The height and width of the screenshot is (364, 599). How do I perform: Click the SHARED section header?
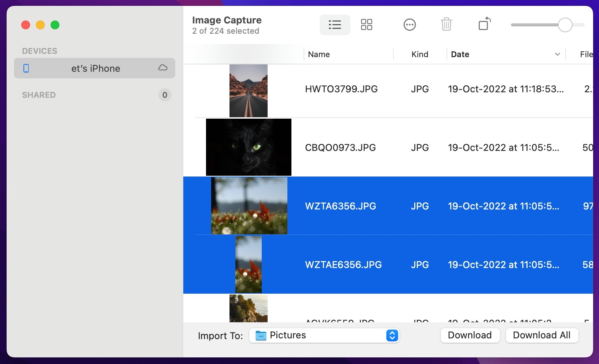click(x=39, y=95)
